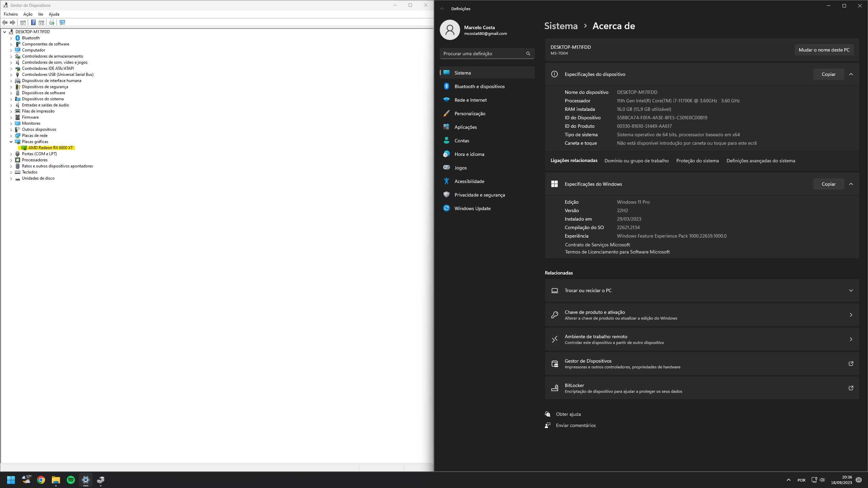Image resolution: width=868 pixels, height=488 pixels.
Task: Click the Procurar uma definição search field
Action: [x=487, y=54]
